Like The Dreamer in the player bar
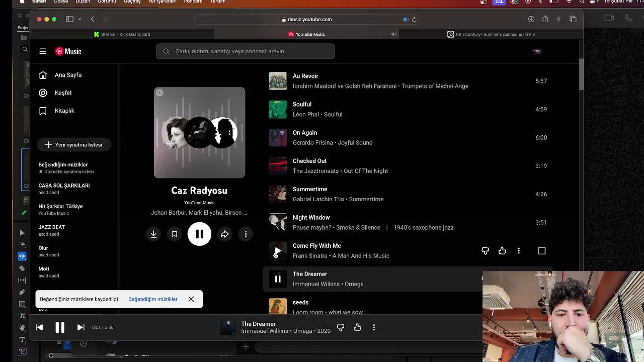 click(x=357, y=327)
